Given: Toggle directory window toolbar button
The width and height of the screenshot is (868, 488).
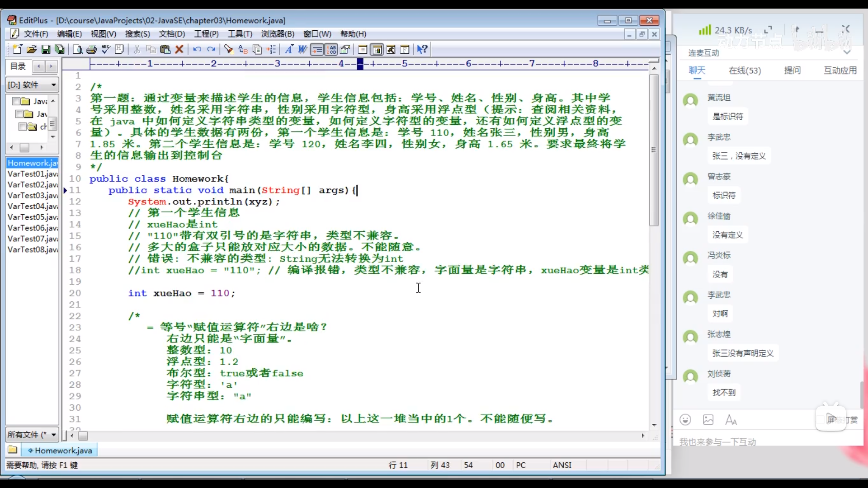Looking at the screenshot, I should pos(377,49).
